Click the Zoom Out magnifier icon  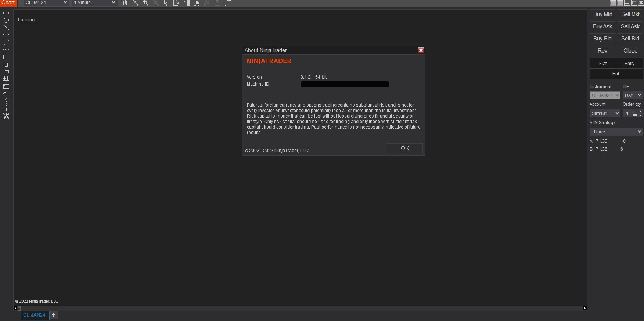(x=156, y=3)
